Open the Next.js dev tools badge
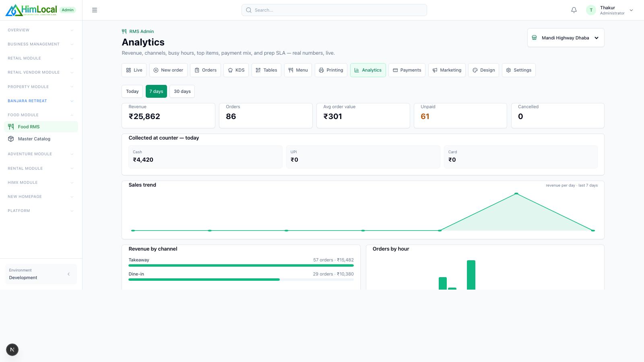 [12, 350]
